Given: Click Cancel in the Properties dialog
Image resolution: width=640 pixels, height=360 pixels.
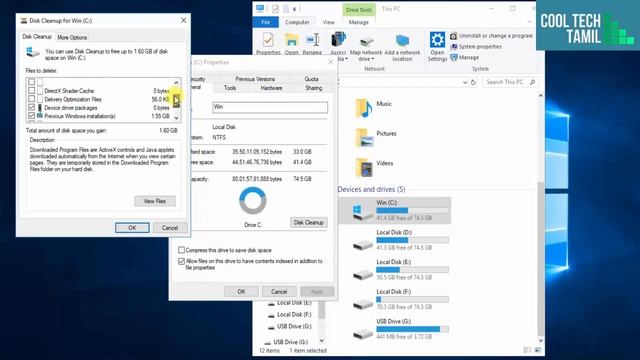Looking at the screenshot, I should click(x=279, y=291).
